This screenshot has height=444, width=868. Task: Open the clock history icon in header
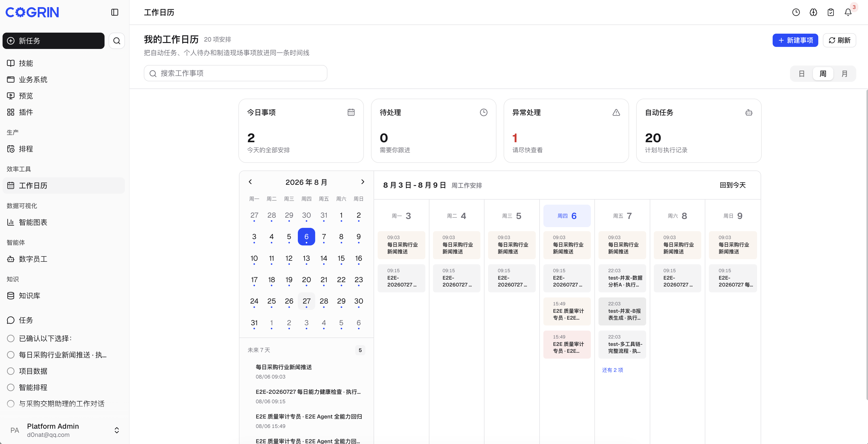pyautogui.click(x=796, y=12)
